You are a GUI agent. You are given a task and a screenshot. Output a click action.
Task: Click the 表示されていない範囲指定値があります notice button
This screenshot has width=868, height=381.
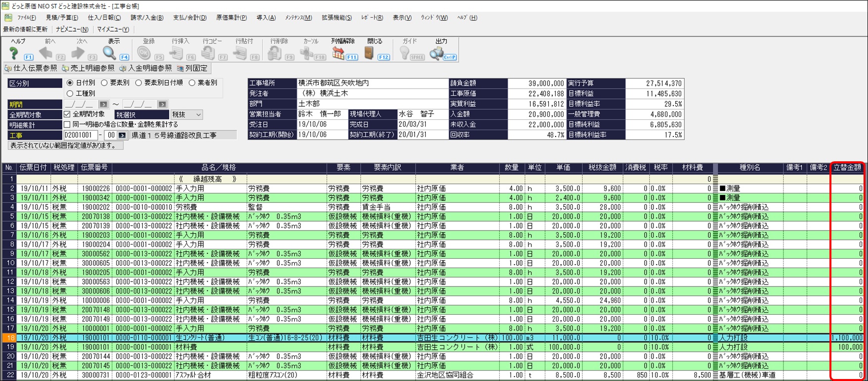point(66,146)
